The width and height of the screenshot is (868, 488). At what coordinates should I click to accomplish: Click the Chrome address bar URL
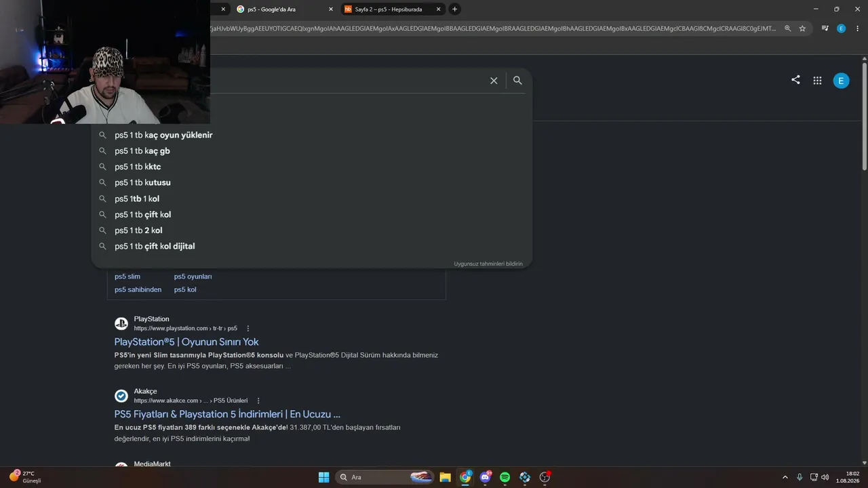[493, 28]
